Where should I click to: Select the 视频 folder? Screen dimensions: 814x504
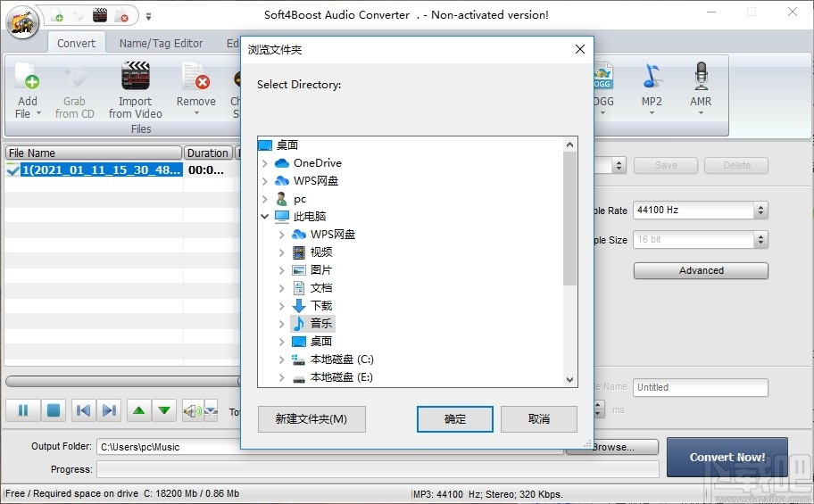pos(320,252)
